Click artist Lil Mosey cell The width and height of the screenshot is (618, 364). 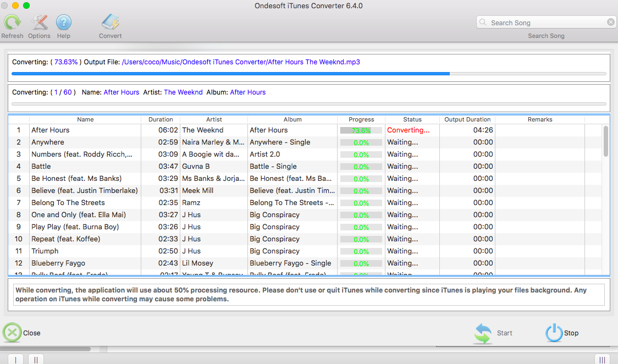[197, 263]
